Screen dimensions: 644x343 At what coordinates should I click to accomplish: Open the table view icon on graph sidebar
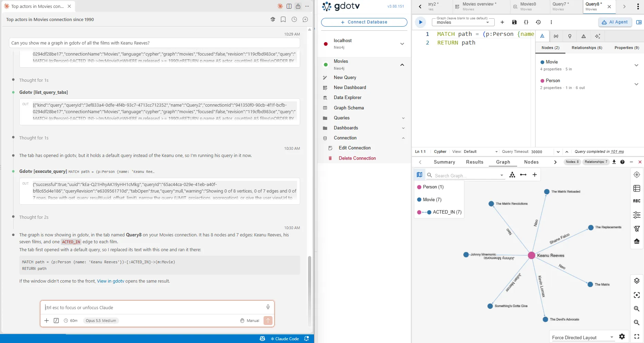click(637, 188)
